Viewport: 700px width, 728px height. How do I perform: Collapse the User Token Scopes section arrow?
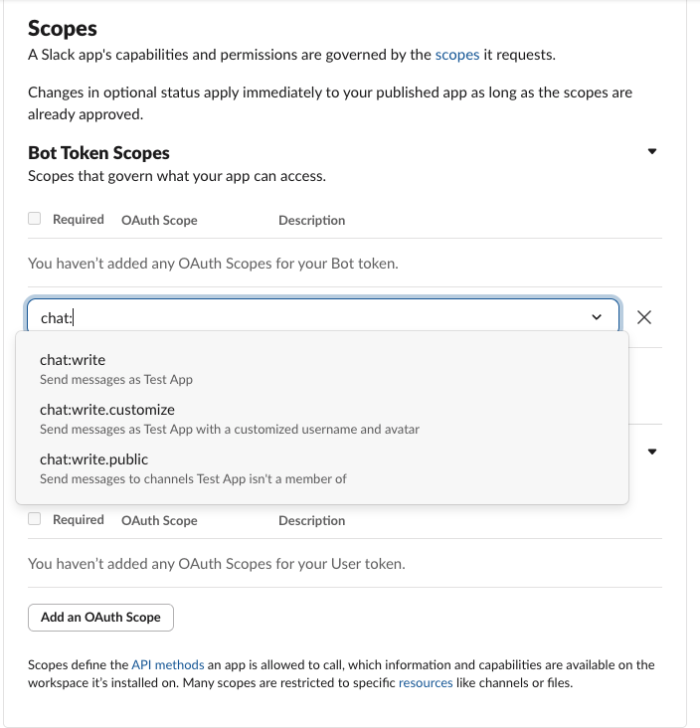point(652,452)
